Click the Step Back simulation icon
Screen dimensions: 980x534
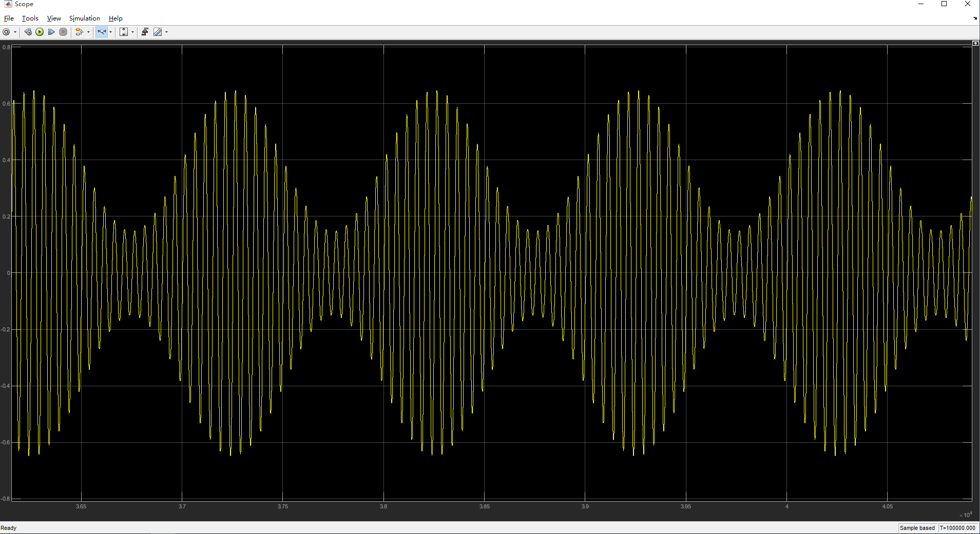point(28,32)
